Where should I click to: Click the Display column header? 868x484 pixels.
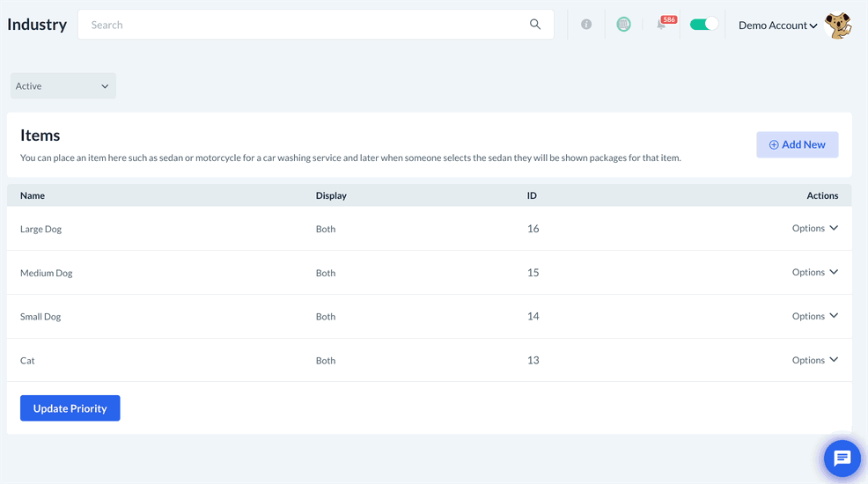pyautogui.click(x=331, y=195)
